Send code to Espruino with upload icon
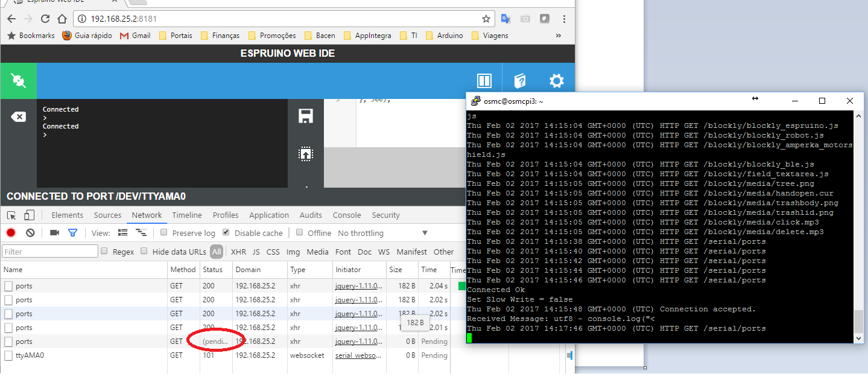The height and width of the screenshot is (391, 868). pyautogui.click(x=306, y=154)
